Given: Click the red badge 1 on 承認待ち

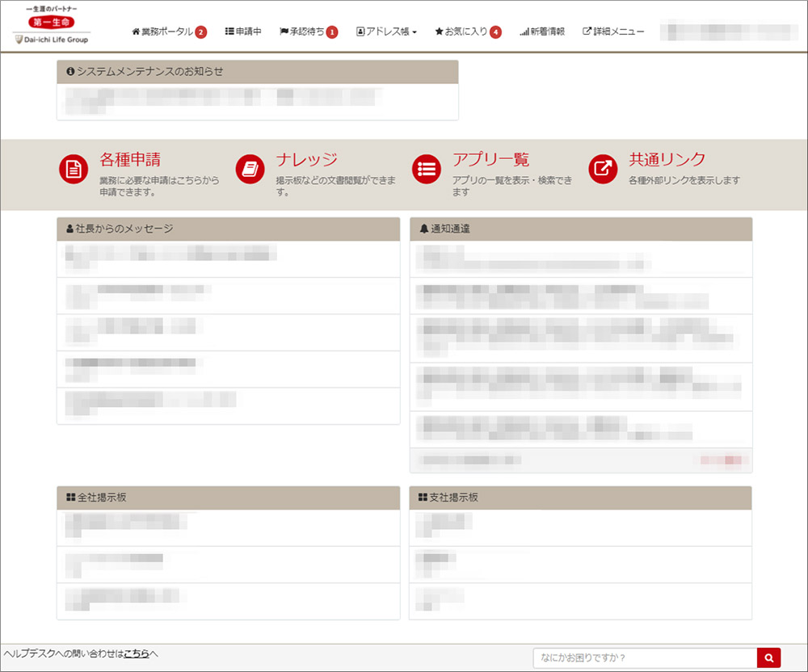Looking at the screenshot, I should coord(332,32).
